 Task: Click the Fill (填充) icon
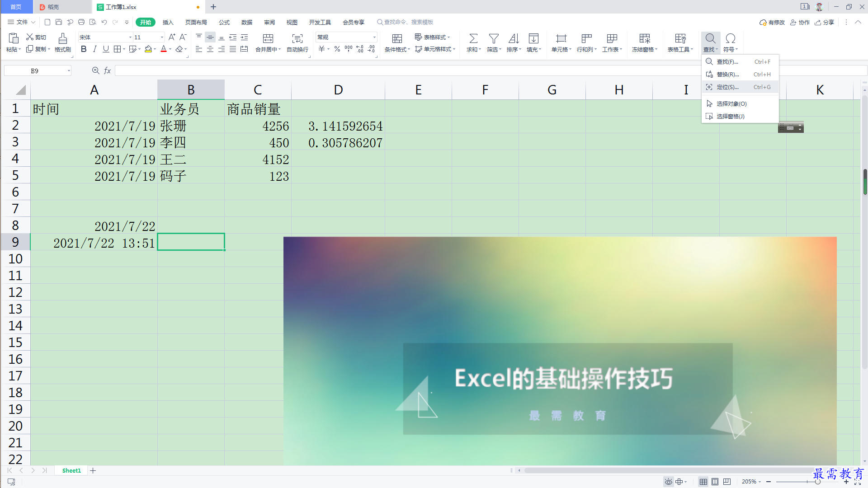click(x=533, y=38)
